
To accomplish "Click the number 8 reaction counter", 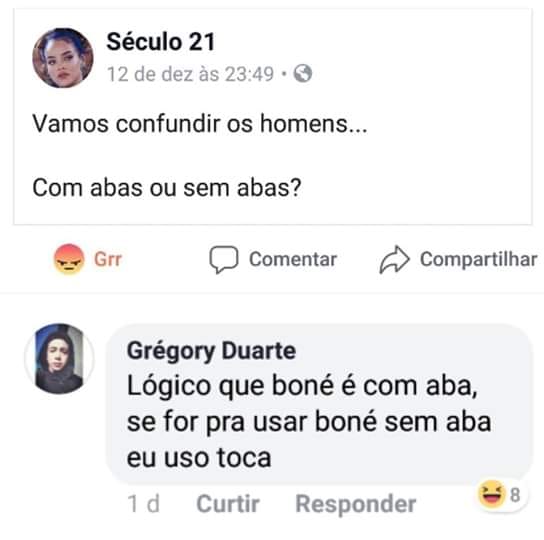I will click(x=515, y=495).
